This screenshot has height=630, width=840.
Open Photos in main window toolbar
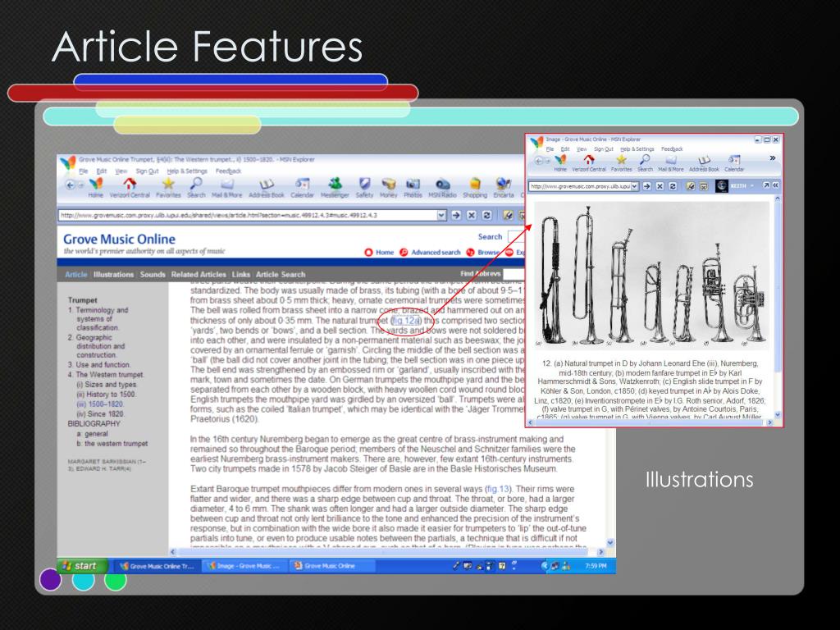click(413, 188)
